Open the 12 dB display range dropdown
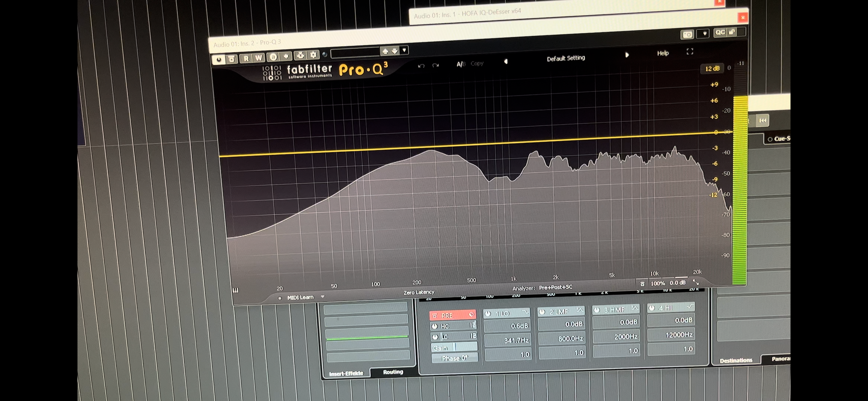The image size is (868, 401). (x=712, y=69)
